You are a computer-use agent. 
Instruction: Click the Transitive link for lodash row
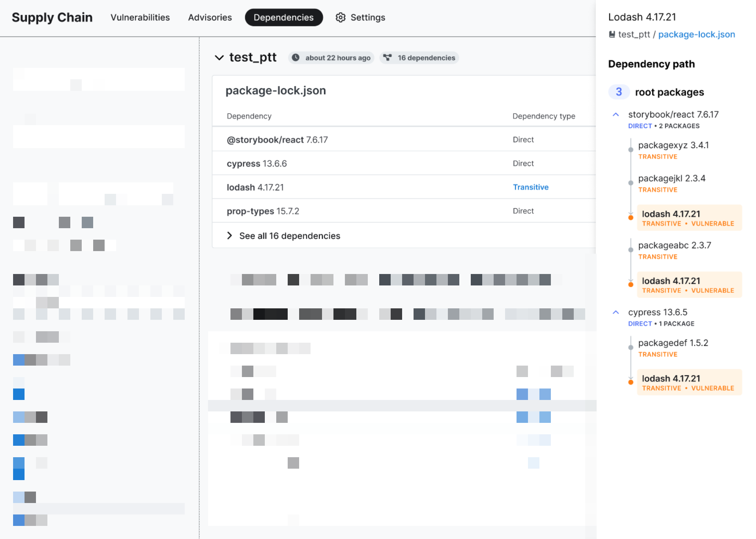point(530,187)
